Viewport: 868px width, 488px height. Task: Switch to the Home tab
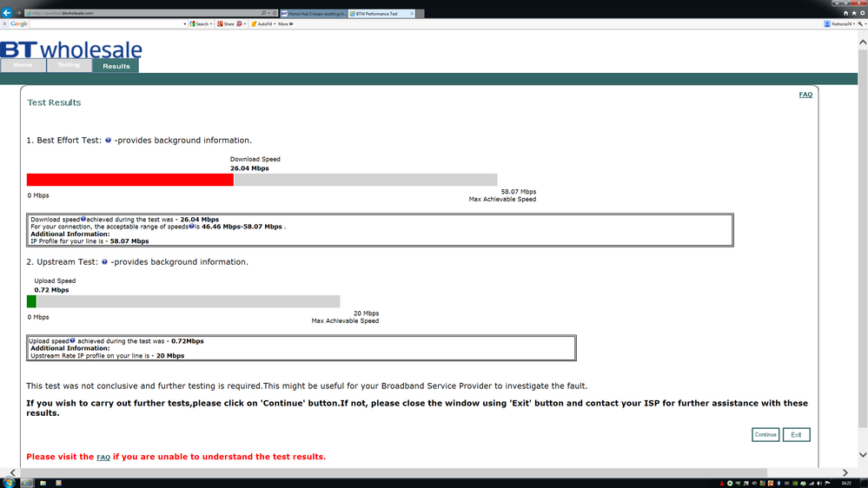click(23, 65)
